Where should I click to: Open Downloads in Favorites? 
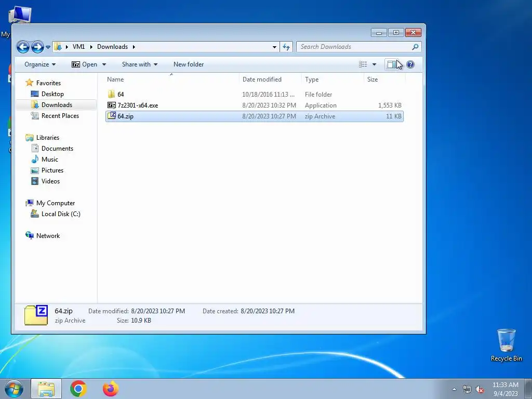tap(57, 105)
